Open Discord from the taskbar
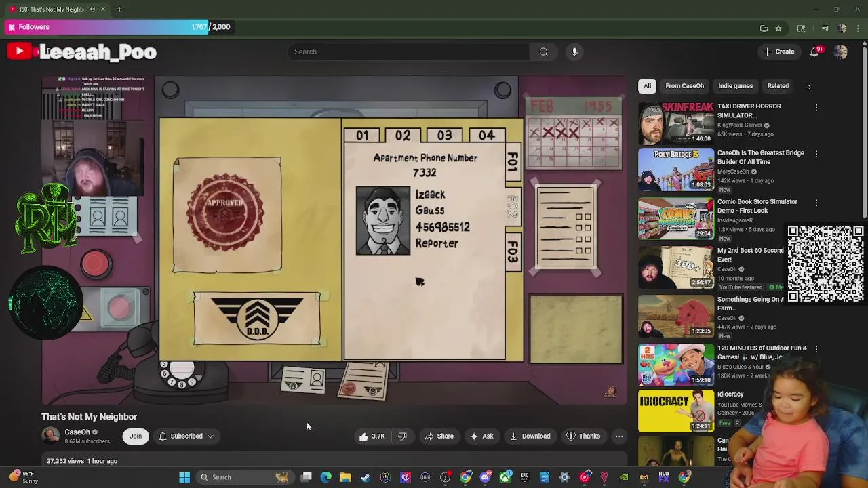This screenshot has height=488, width=868. [x=485, y=477]
